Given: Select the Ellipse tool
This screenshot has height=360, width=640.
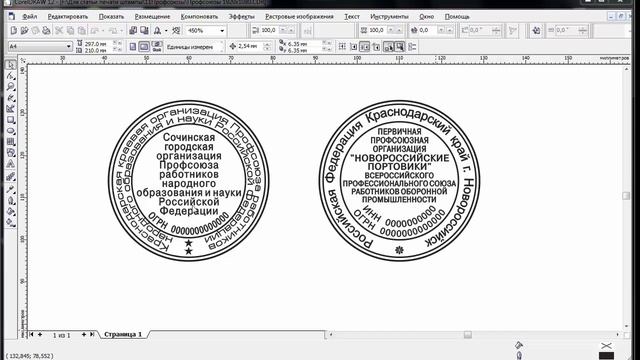Looking at the screenshot, I should pos(11,131).
